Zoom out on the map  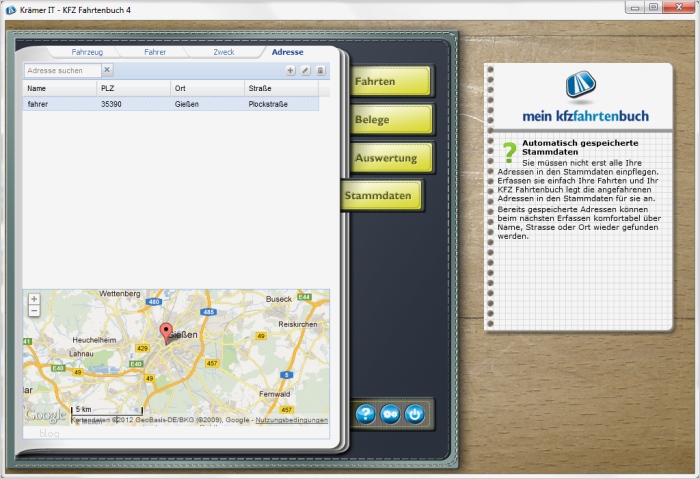point(34,311)
